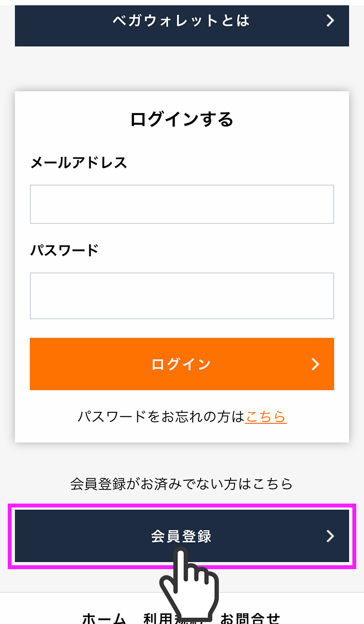This screenshot has width=364, height=624.
Task: Open お問合せ in the footer
Action: [x=250, y=618]
